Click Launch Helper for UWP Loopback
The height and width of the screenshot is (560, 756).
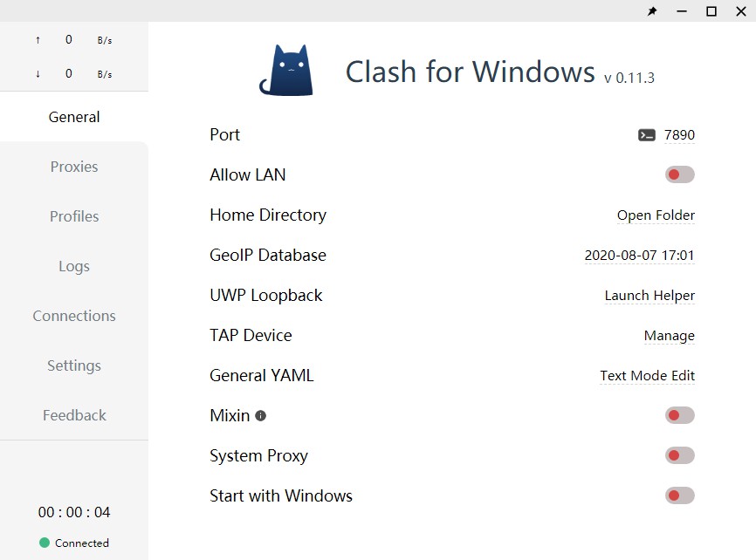point(649,296)
